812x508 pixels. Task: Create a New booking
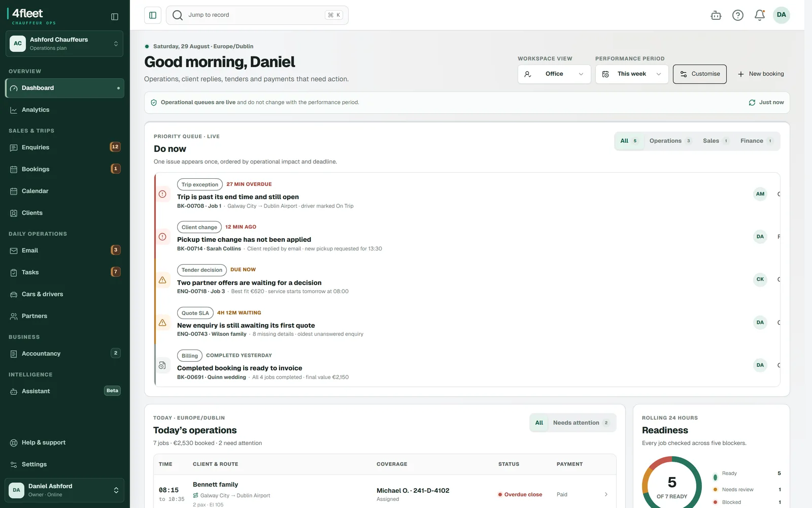(x=761, y=74)
